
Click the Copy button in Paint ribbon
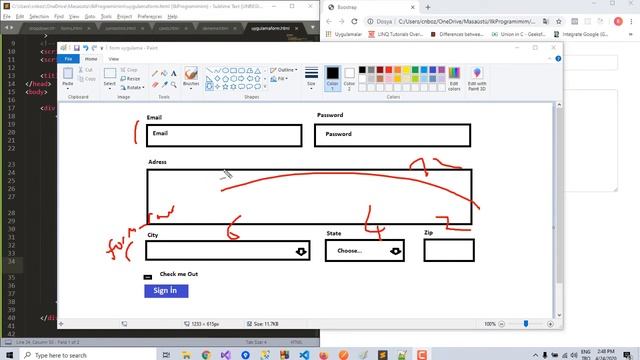click(87, 78)
